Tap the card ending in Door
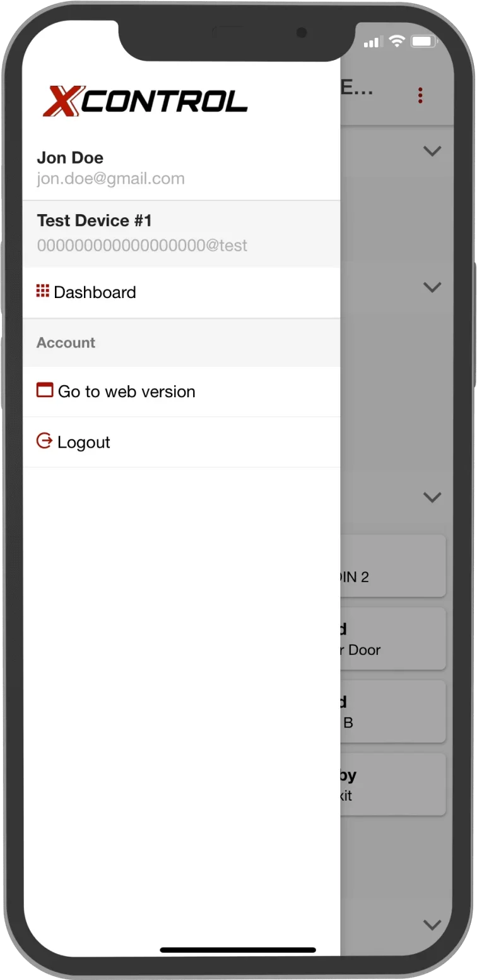 393,638
